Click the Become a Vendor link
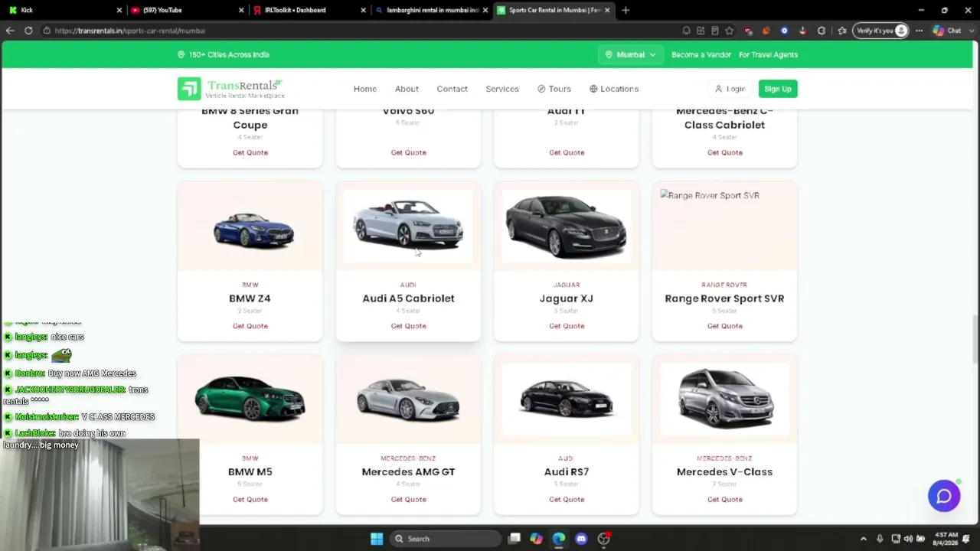Image resolution: width=980 pixels, height=551 pixels. (x=701, y=55)
